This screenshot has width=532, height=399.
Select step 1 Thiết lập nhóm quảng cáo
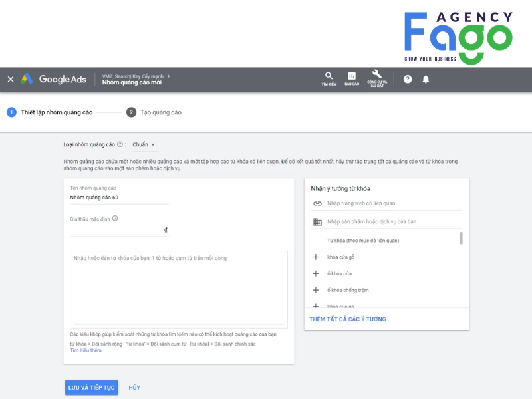49,112
